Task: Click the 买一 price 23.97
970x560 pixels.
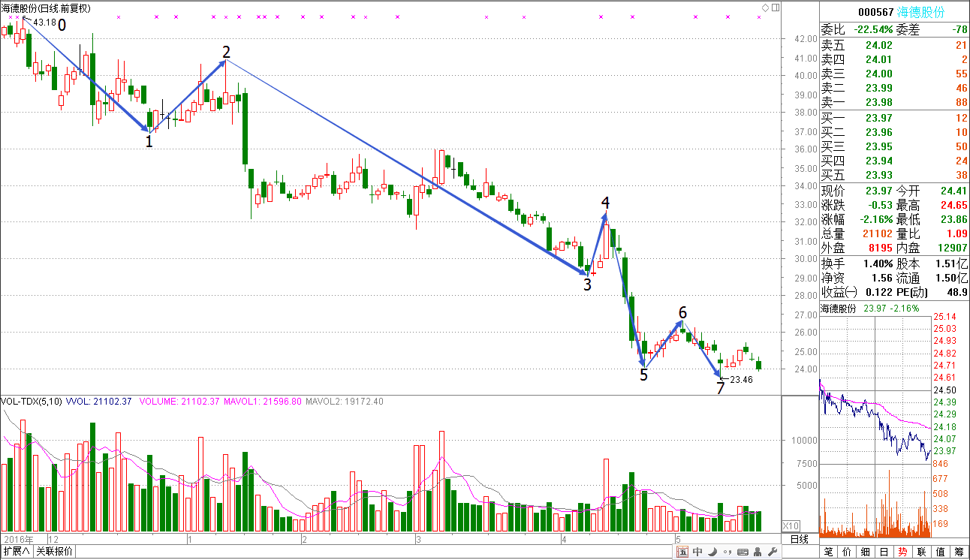Action: 878,118
